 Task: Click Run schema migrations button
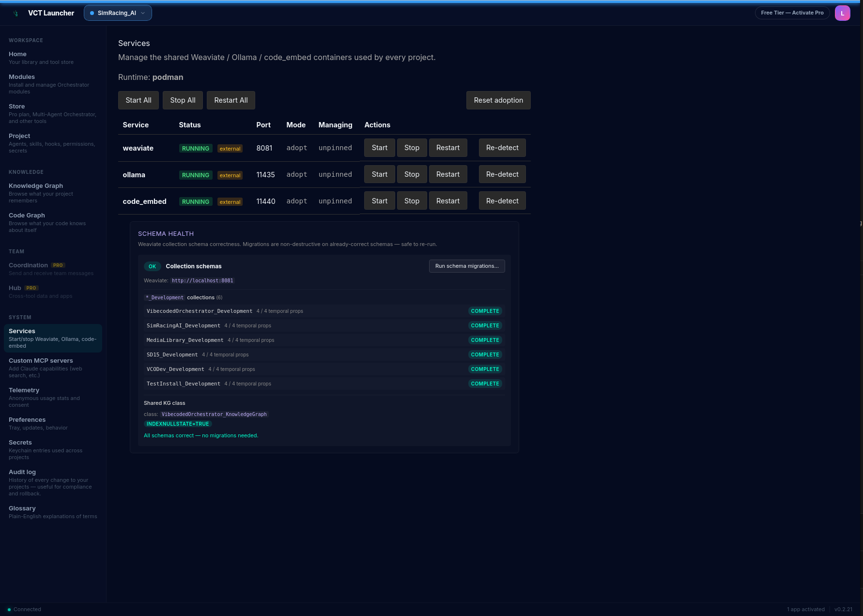point(467,266)
